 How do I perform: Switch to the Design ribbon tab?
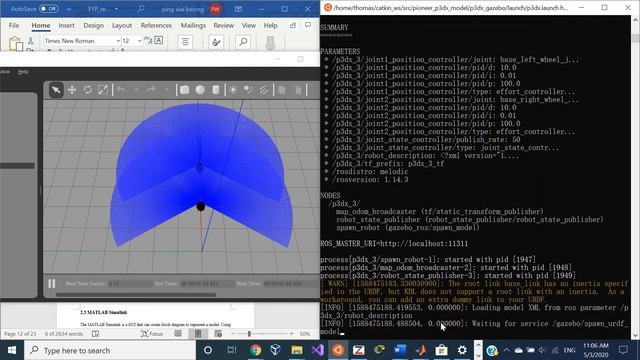(x=93, y=25)
